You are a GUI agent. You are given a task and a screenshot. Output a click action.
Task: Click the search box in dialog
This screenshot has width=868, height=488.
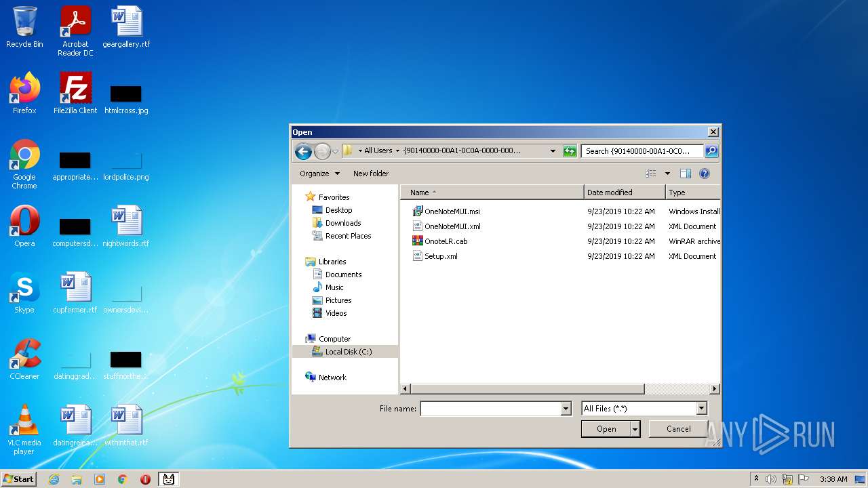click(x=642, y=151)
